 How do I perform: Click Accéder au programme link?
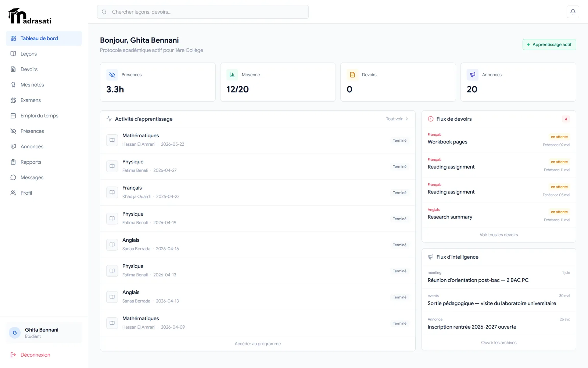point(258,344)
